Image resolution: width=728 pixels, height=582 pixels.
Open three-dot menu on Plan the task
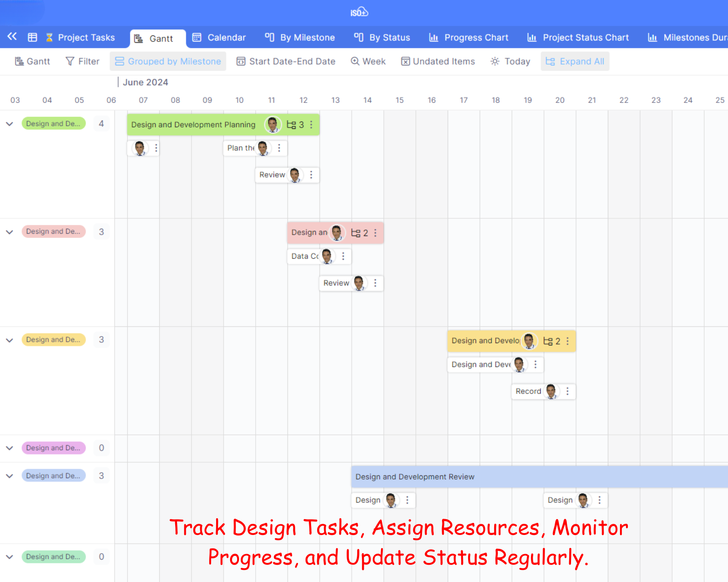click(x=279, y=148)
